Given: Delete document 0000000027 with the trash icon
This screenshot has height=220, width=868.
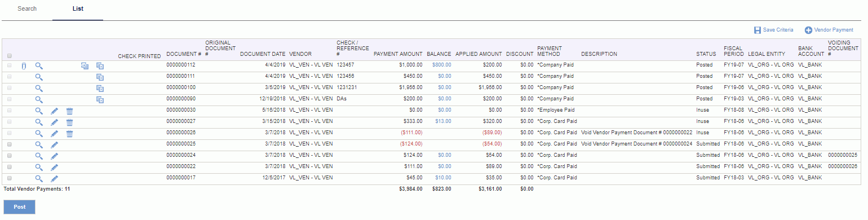Looking at the screenshot, I should [69, 122].
